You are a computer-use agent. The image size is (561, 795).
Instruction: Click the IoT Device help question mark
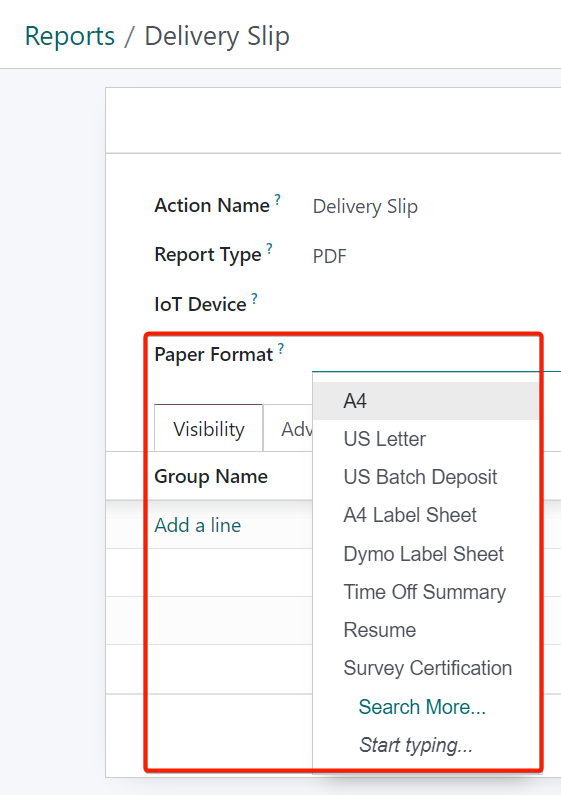pyautogui.click(x=254, y=298)
